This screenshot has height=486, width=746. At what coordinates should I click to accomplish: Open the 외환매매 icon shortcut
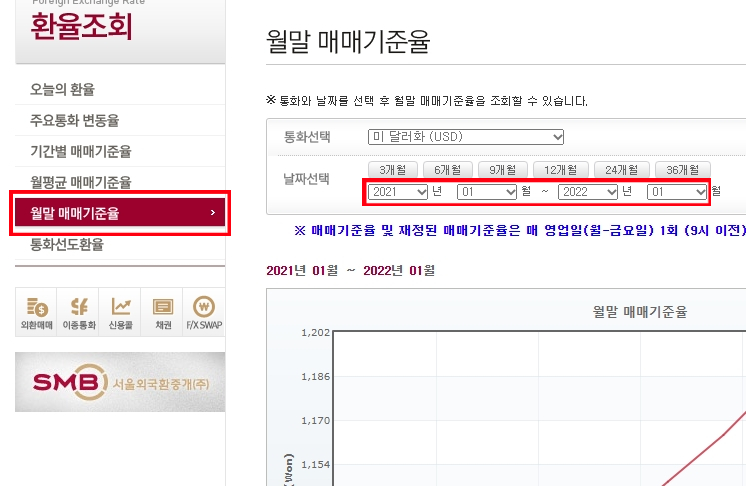[36, 312]
